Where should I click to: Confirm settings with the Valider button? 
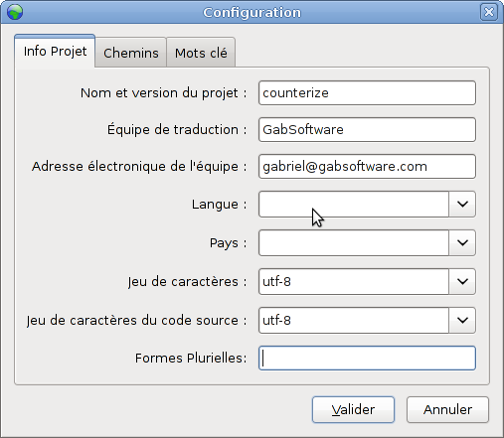[x=353, y=410]
